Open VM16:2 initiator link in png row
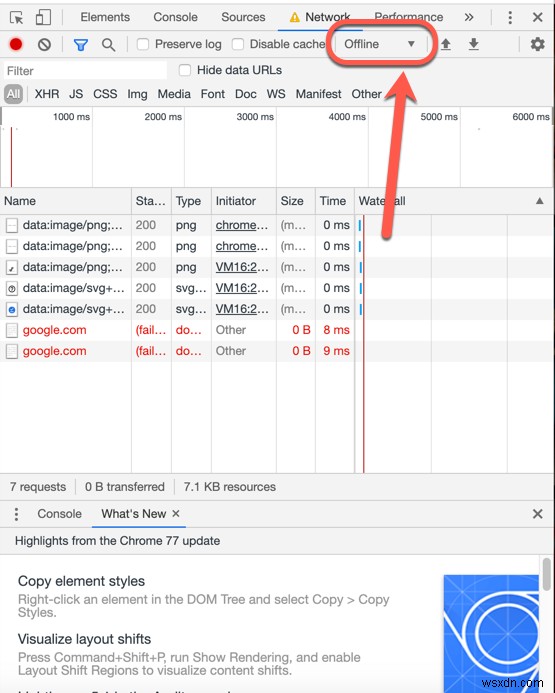555x693 pixels. tap(242, 267)
